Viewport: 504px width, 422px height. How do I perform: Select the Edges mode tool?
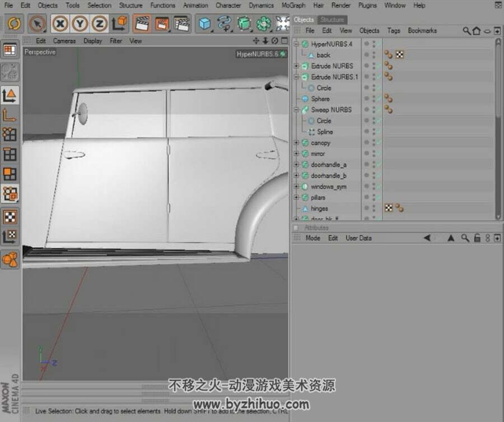pyautogui.click(x=10, y=154)
